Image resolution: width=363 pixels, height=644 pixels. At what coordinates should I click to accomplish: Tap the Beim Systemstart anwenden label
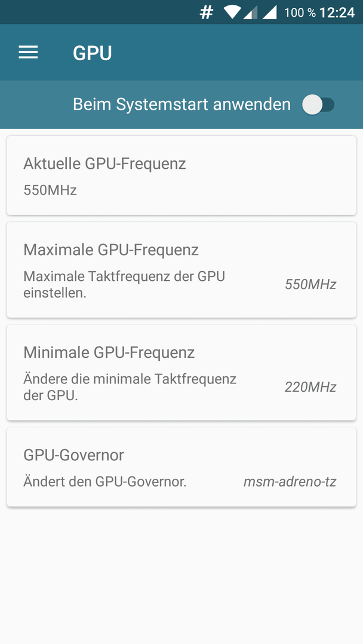181,104
